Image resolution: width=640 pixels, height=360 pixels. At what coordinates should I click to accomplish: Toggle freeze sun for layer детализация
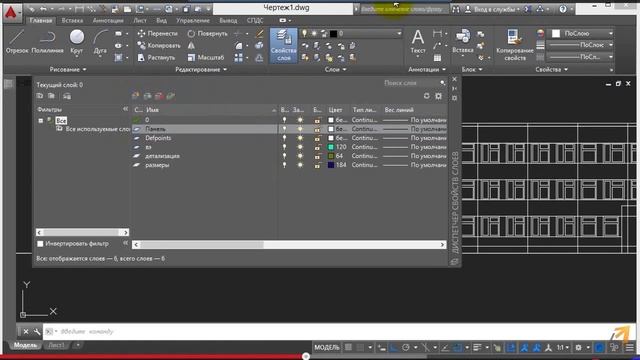[300, 156]
